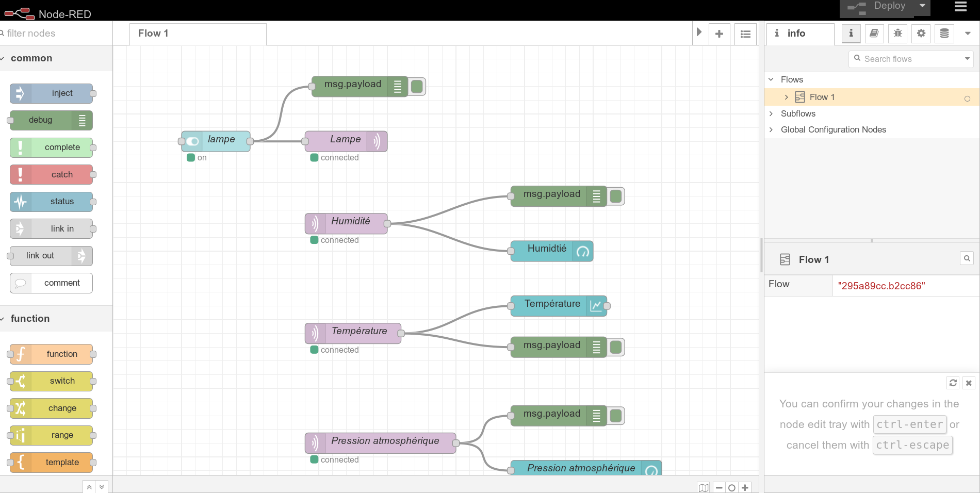
Task: Toggle the navigator map icon
Action: click(x=704, y=487)
